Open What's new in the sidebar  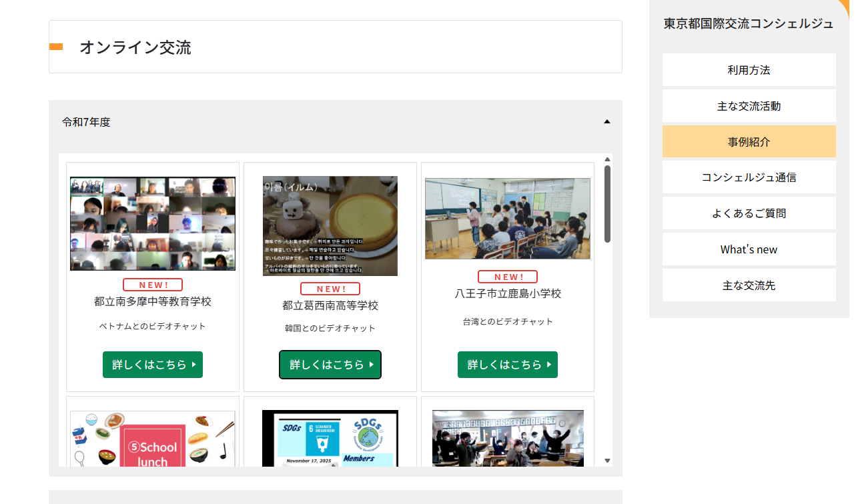[749, 249]
